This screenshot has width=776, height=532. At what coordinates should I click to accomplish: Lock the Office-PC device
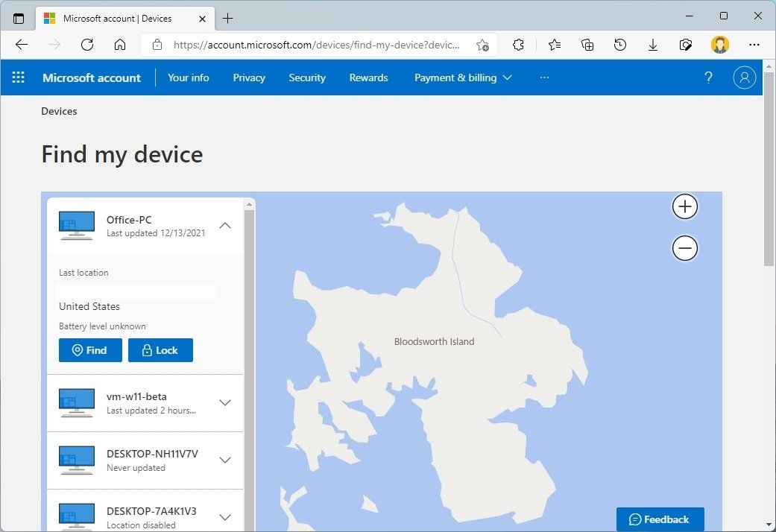tap(160, 350)
